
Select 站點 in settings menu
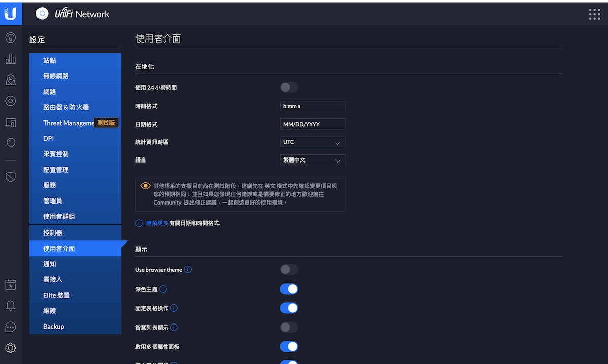(x=75, y=61)
